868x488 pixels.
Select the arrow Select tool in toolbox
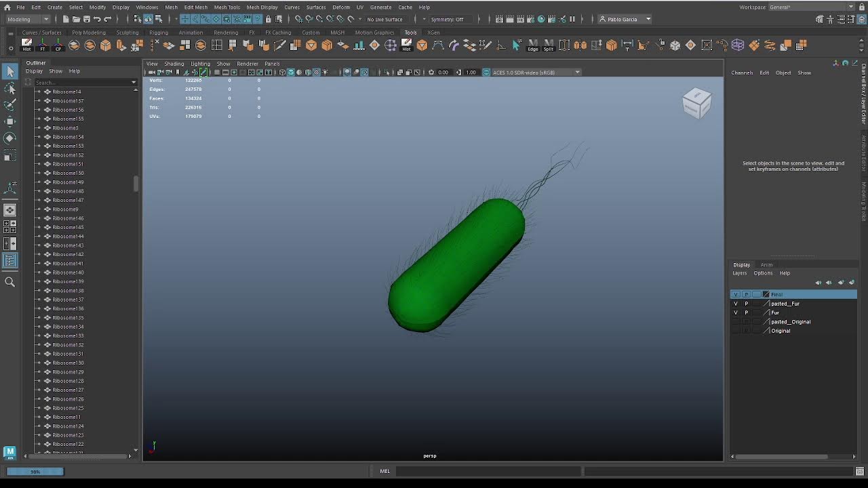(9, 72)
